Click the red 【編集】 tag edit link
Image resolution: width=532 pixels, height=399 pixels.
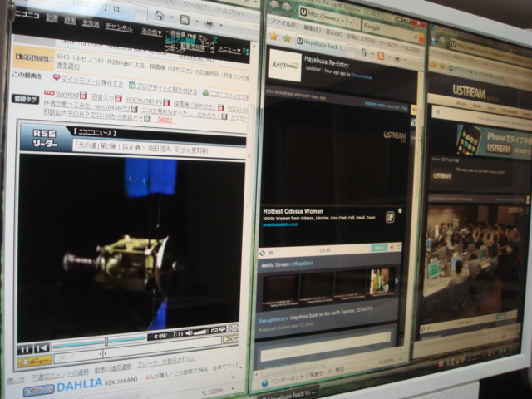(165, 120)
